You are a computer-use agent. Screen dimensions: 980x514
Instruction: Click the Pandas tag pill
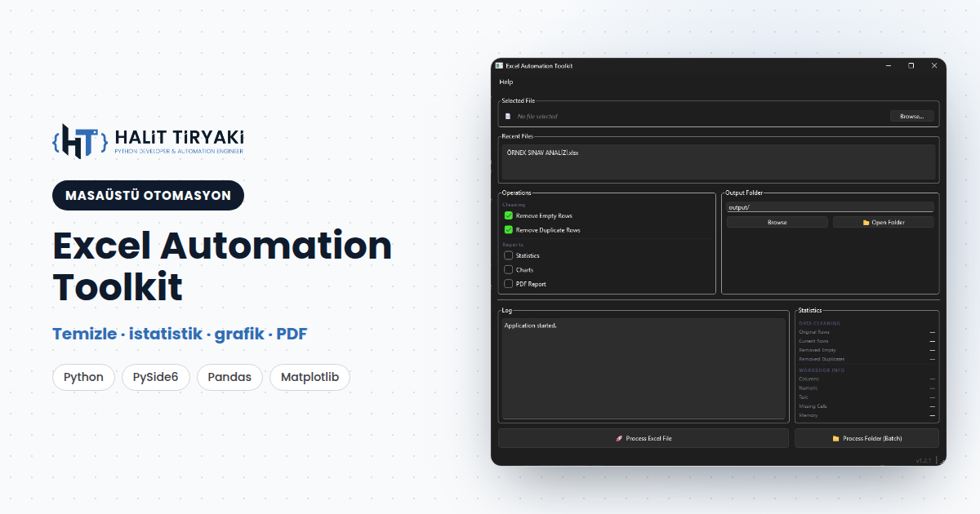click(229, 377)
